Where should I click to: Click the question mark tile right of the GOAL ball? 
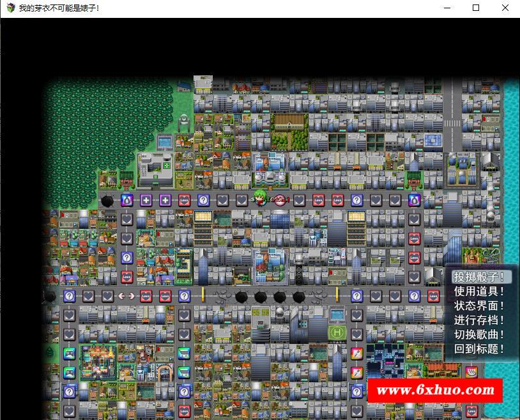[x=357, y=200]
